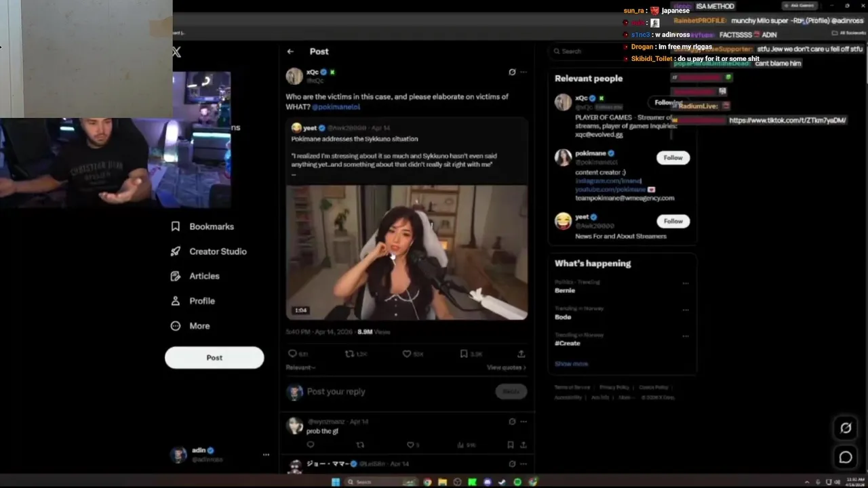Image resolution: width=868 pixels, height=488 pixels.
Task: Open Spotify from the taskbar
Action: 517,482
